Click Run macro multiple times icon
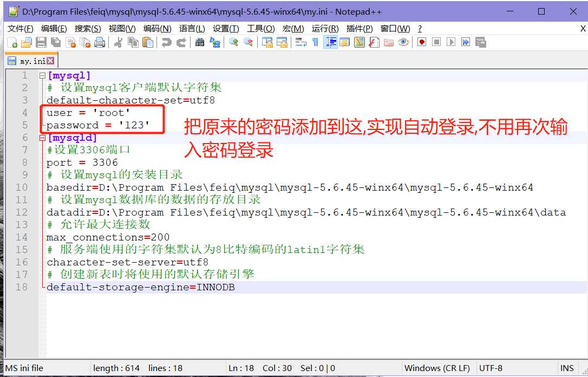 point(466,42)
